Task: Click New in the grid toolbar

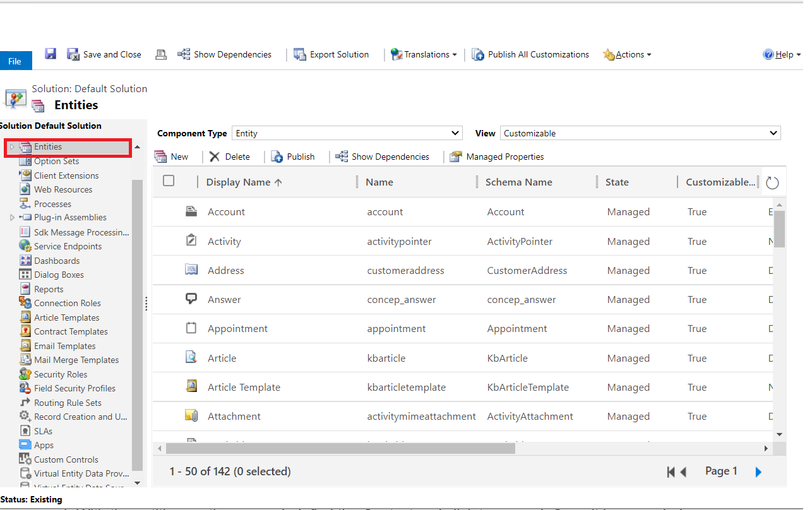Action: pyautogui.click(x=171, y=157)
